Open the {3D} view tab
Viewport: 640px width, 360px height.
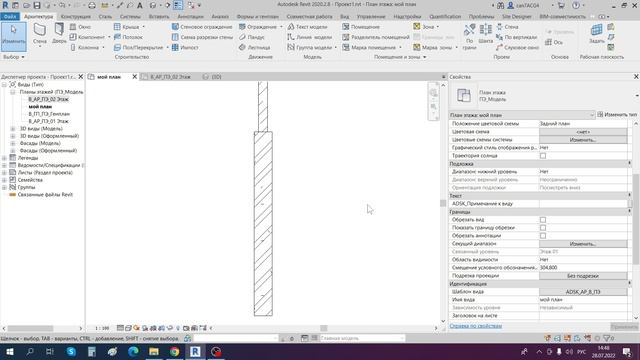pos(212,77)
